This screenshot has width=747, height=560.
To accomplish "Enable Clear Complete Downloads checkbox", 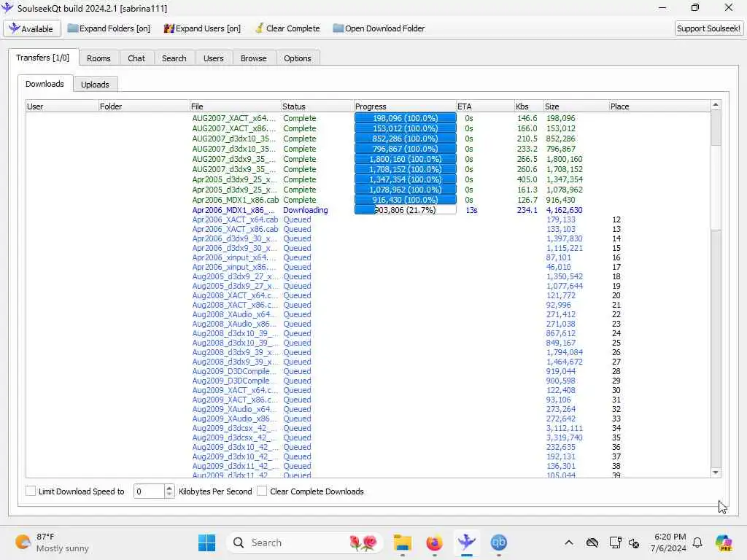I will point(262,491).
